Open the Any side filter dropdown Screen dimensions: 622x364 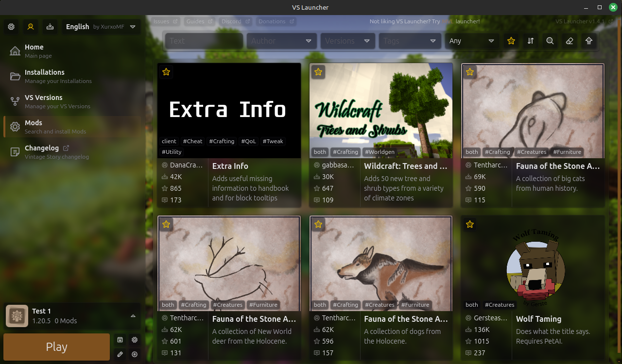[472, 41]
